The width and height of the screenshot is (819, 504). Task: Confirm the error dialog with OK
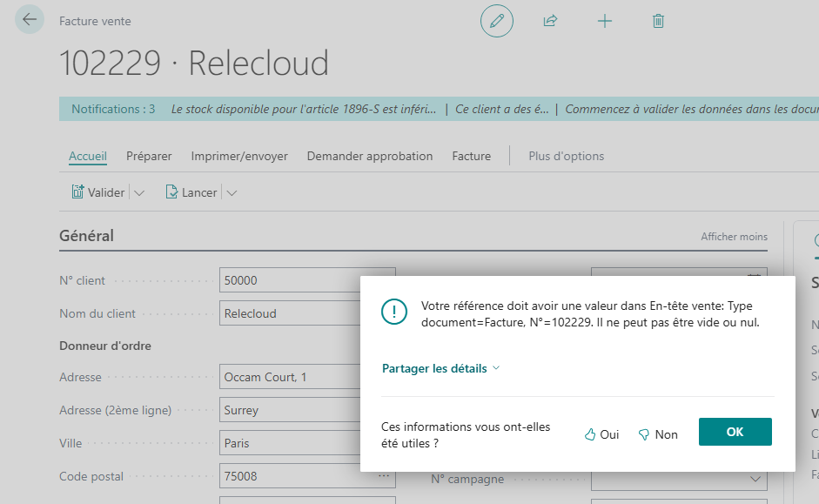tap(735, 433)
